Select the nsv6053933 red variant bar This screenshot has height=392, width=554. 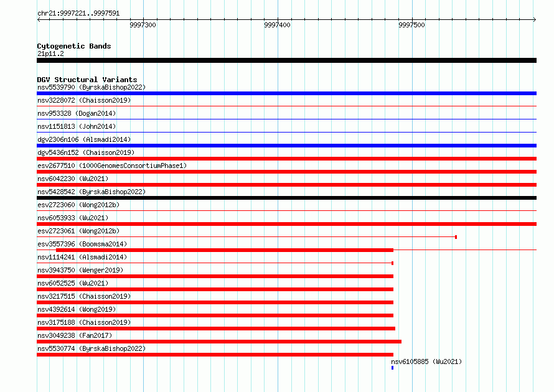pos(286,224)
